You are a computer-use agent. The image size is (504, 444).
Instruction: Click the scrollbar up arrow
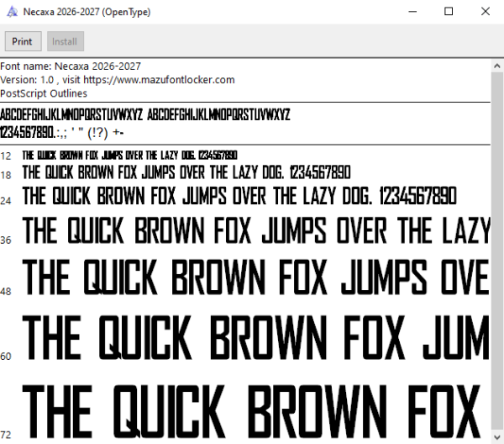497,66
